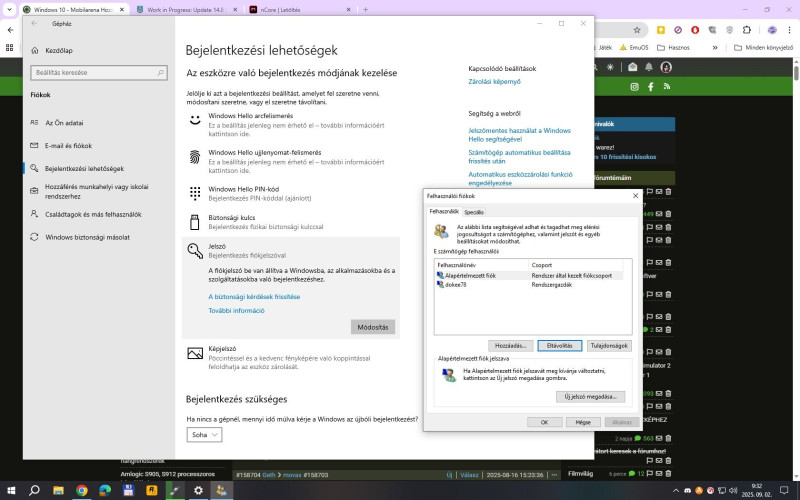This screenshot has height=500, width=800.
Task: Open Chrome Extensions puzzle-piece icon
Action: [746, 30]
